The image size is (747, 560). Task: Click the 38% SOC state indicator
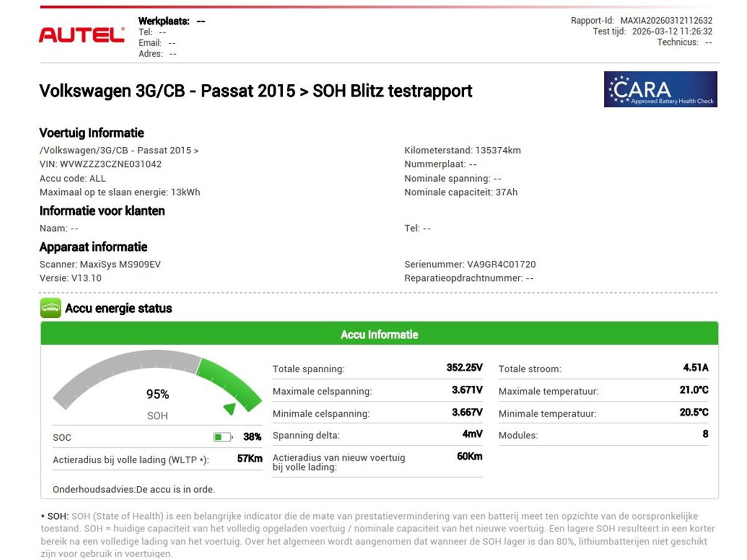(254, 437)
